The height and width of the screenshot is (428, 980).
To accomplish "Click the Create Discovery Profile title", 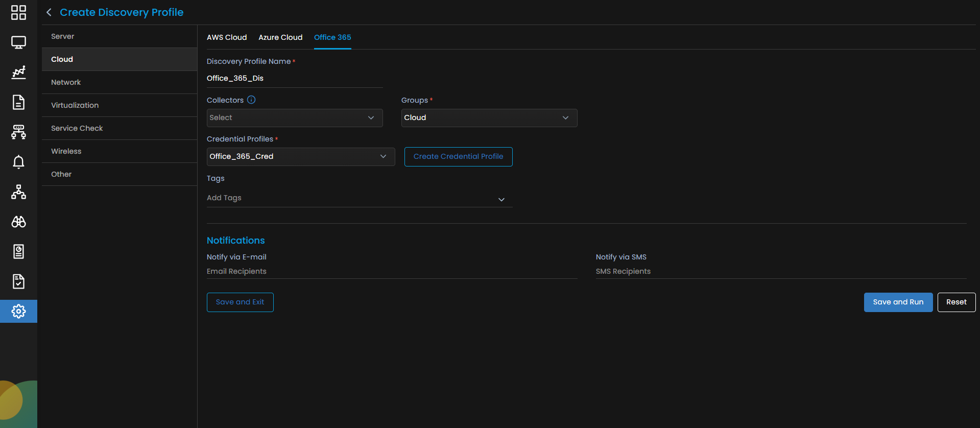I will (x=122, y=12).
